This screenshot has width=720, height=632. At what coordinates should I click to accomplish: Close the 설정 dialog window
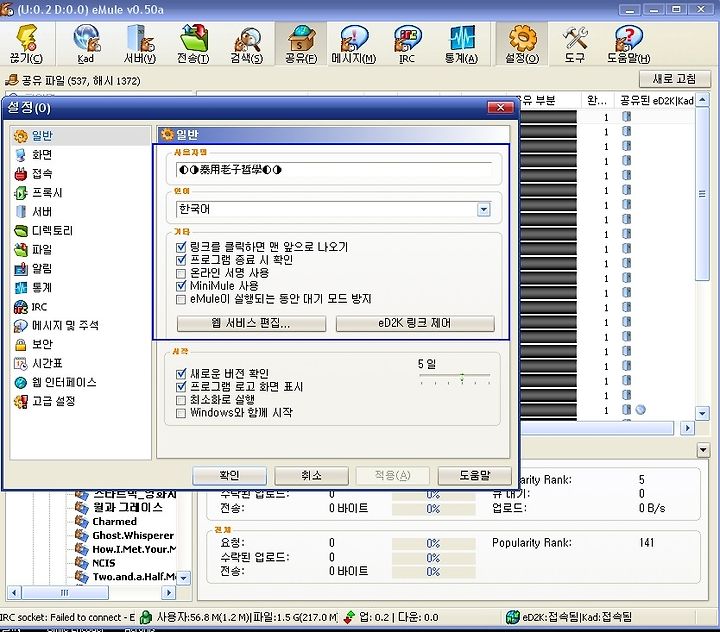pyautogui.click(x=501, y=107)
